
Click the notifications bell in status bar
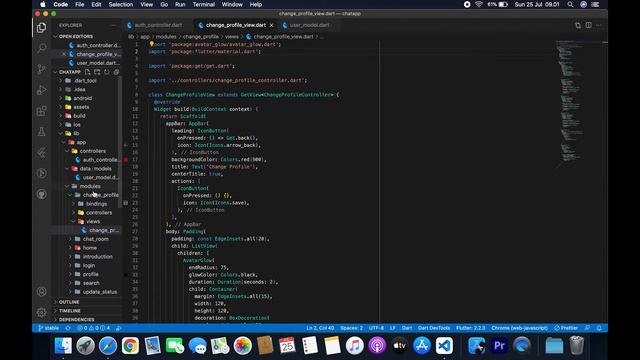click(x=599, y=328)
